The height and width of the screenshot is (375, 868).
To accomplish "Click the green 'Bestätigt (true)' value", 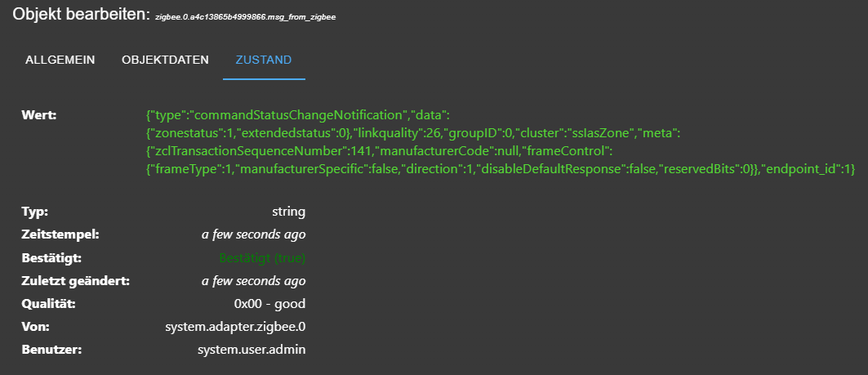I will [262, 258].
